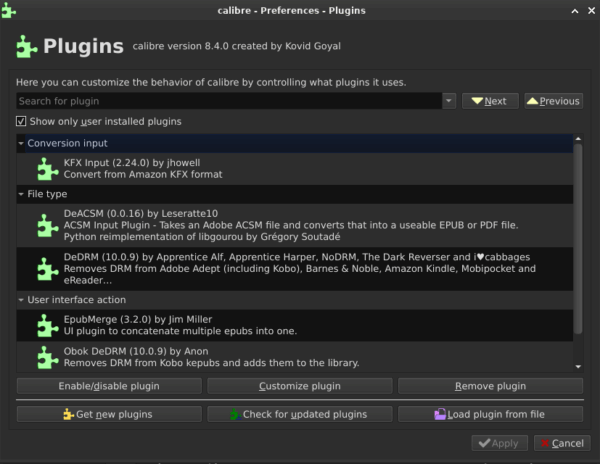
Task: Click the Previous search button label
Action: tap(559, 101)
